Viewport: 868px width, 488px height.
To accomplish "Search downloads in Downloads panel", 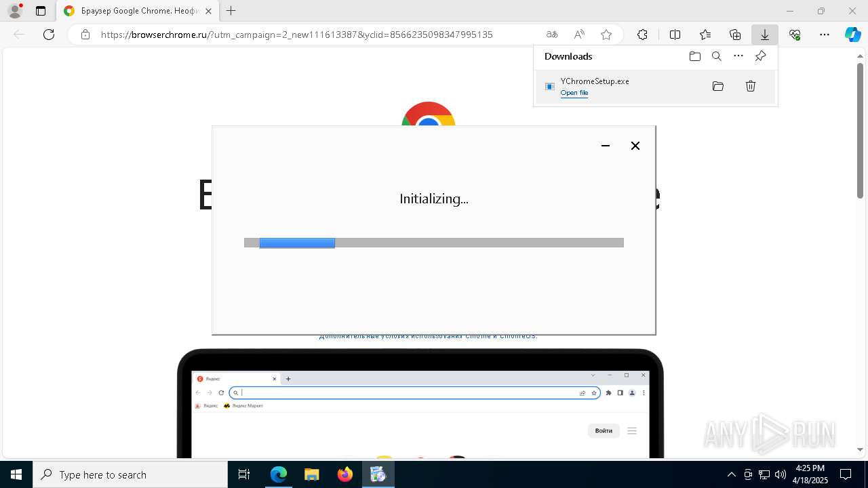I will point(717,56).
